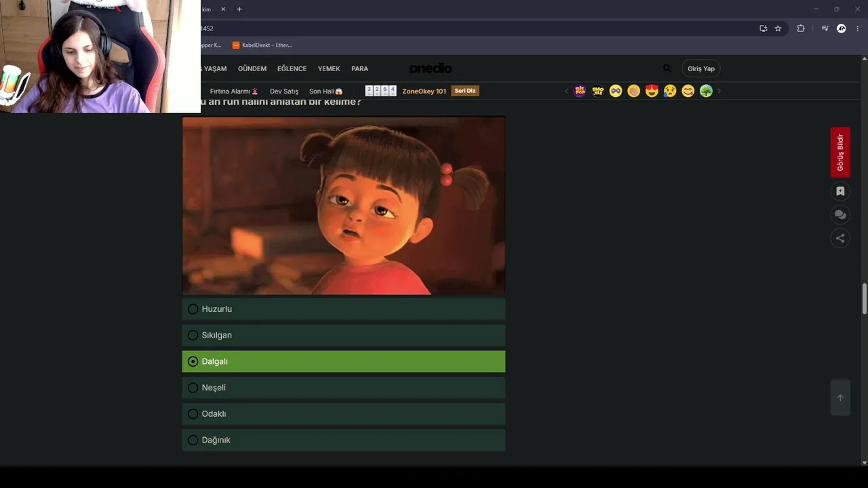Open the PARA menu
Screen dimensions: 868x488
coord(359,68)
